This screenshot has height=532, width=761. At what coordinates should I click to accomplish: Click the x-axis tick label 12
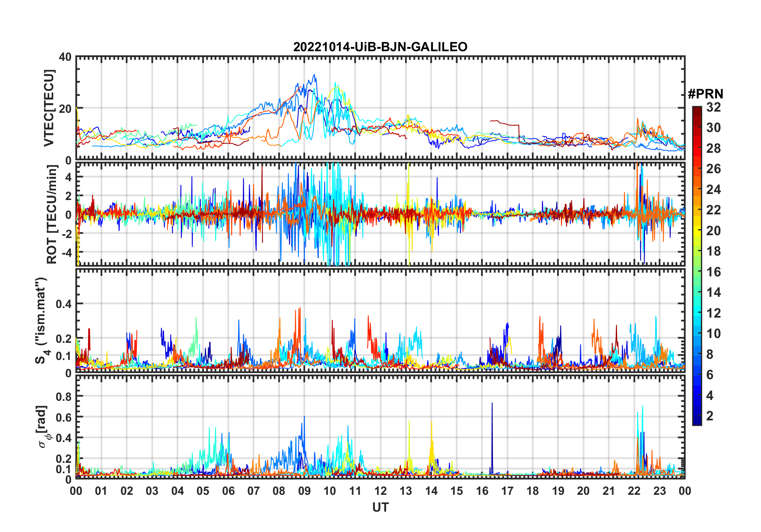[380, 491]
